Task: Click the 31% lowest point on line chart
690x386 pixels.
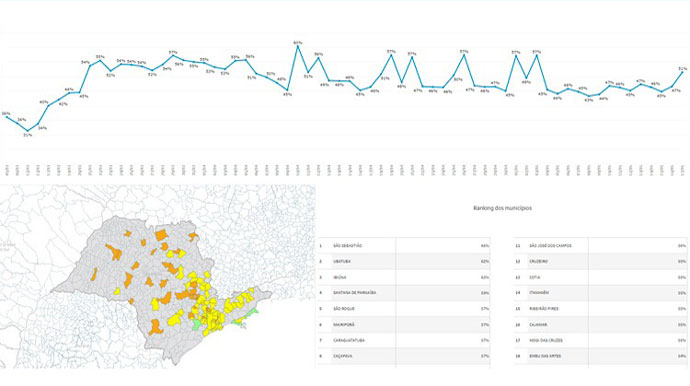Action: 28,131
